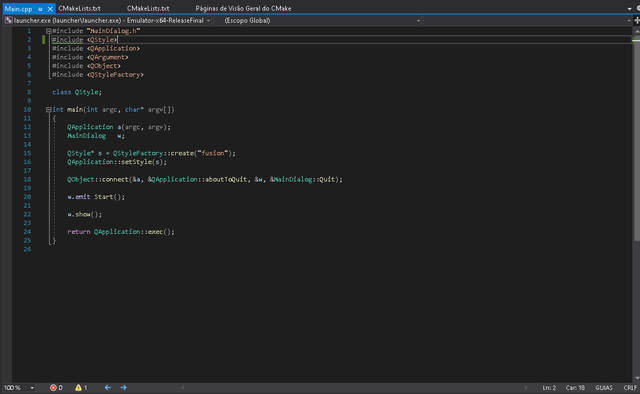Collapse the main function at line 10
Viewport: 640px width, 394px height.
(49, 110)
